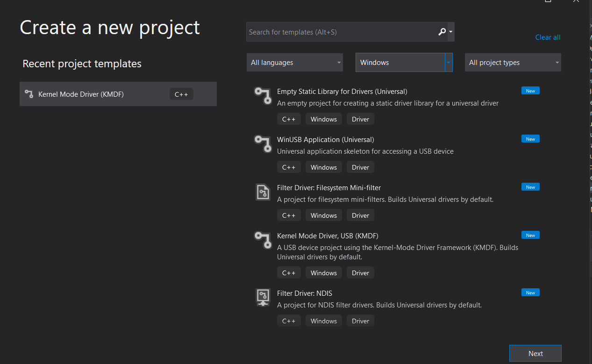This screenshot has height=364, width=592.
Task: Click the Clear all link
Action: 548,37
